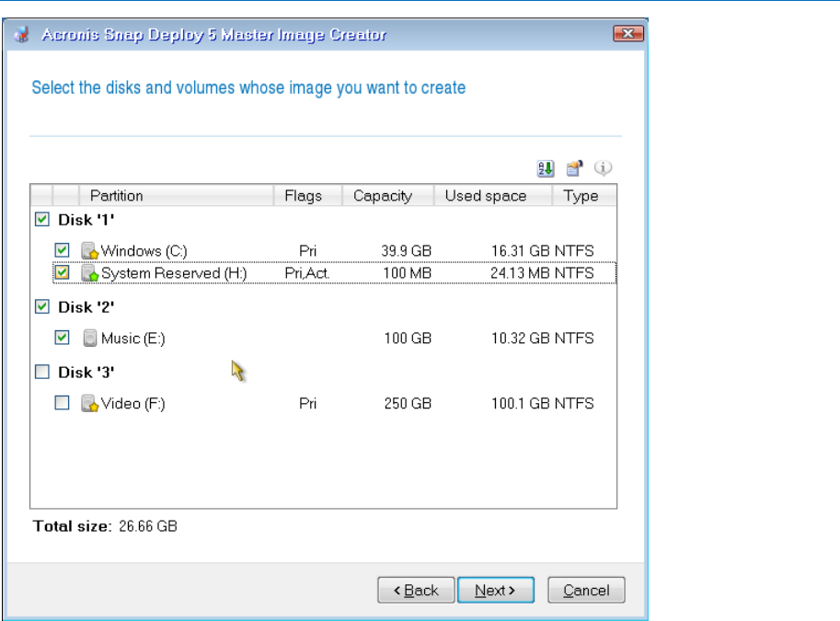Screen dimensions: 840x621
Task: Uncheck the Music (E:) checkbox
Action: pos(63,338)
